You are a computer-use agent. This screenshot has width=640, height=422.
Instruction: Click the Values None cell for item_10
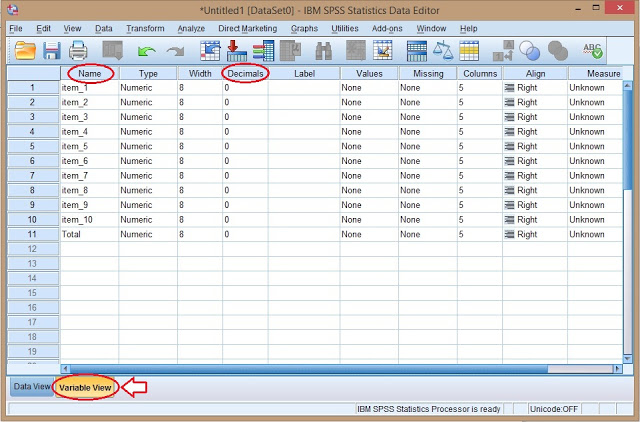[x=369, y=220]
